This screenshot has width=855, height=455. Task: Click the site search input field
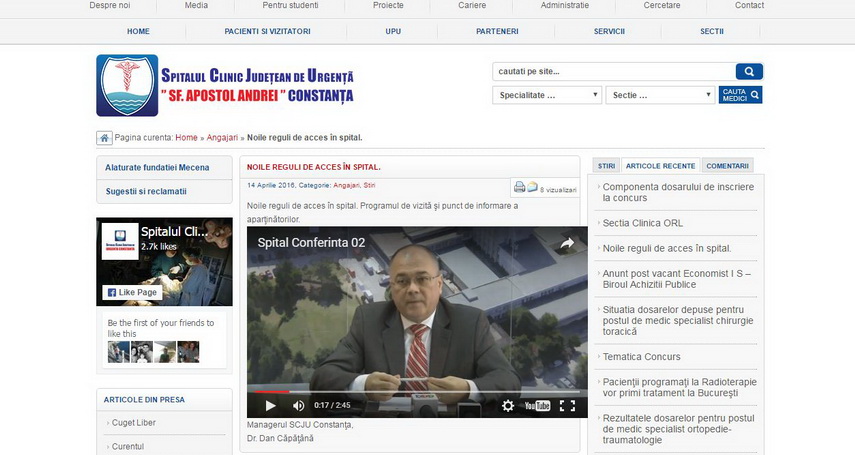tap(612, 72)
